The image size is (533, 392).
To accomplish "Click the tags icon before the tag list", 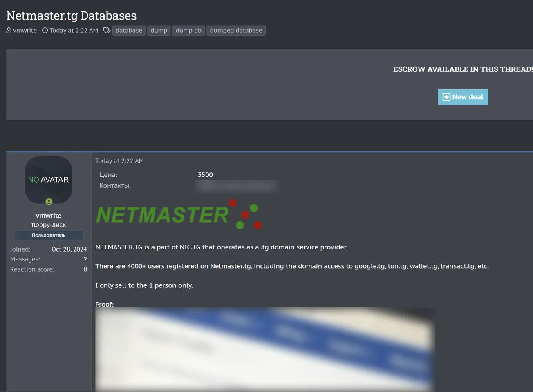I will 107,31.
